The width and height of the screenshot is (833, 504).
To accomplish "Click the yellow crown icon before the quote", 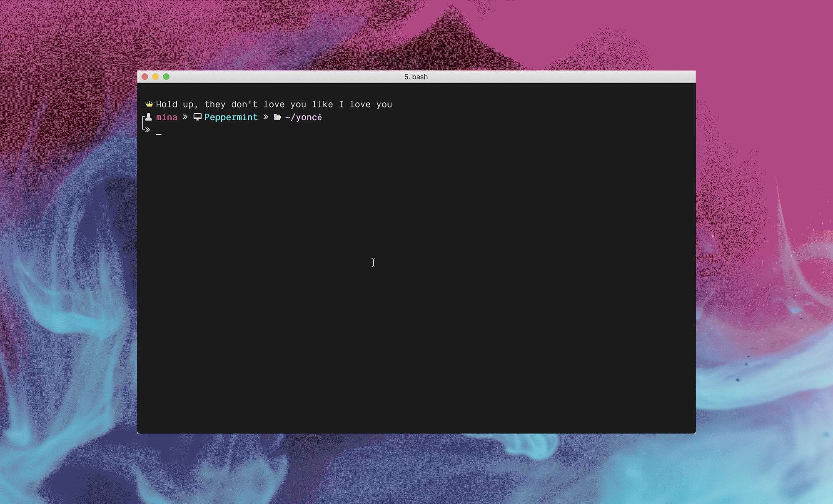I will click(x=149, y=104).
